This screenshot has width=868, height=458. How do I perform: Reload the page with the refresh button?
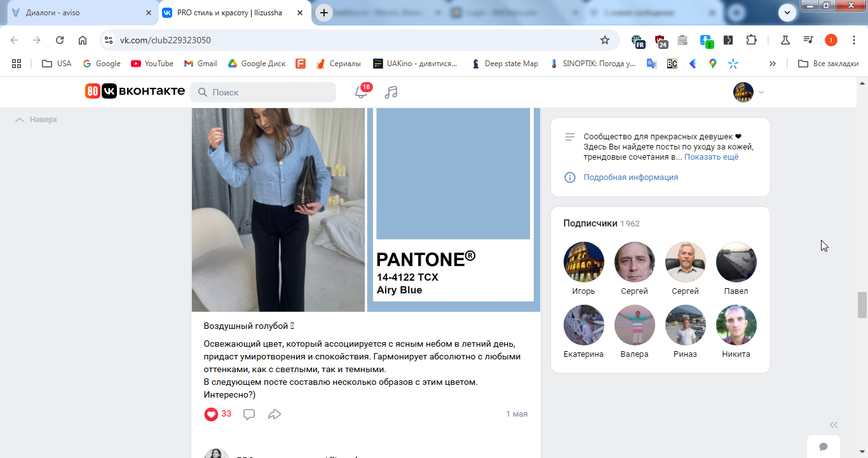coord(60,40)
